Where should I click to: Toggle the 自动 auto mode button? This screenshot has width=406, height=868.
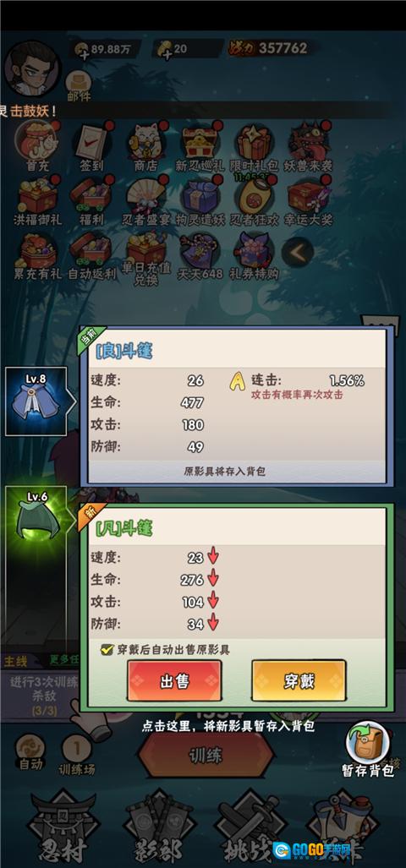pyautogui.click(x=30, y=751)
